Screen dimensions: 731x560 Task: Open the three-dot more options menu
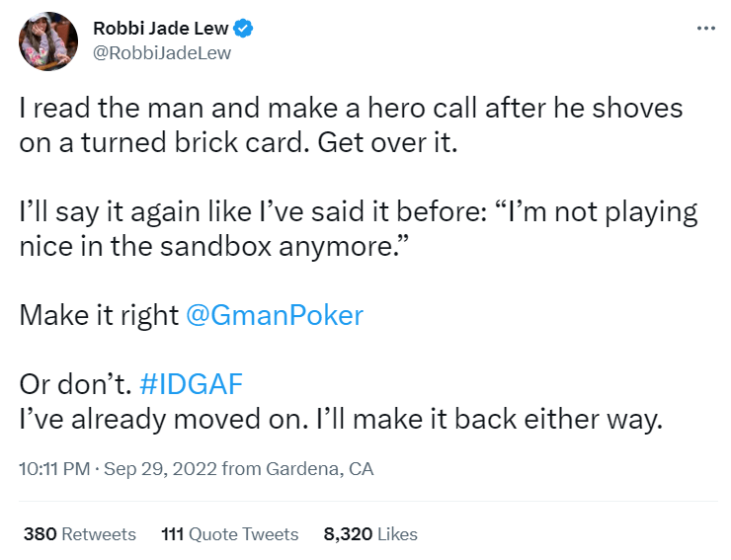click(704, 28)
